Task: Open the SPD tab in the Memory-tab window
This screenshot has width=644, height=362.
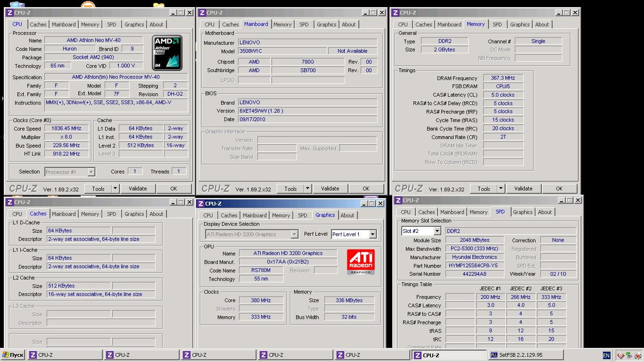Action: [497, 25]
